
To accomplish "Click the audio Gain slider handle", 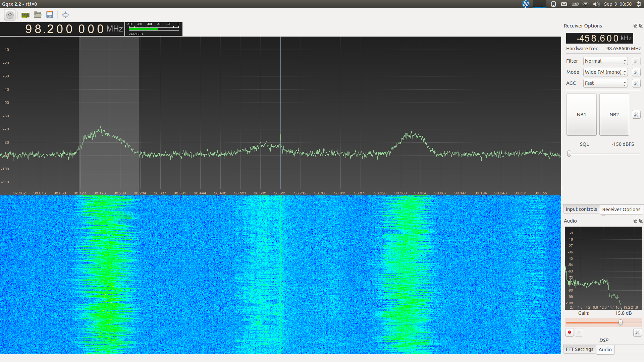I will (621, 323).
